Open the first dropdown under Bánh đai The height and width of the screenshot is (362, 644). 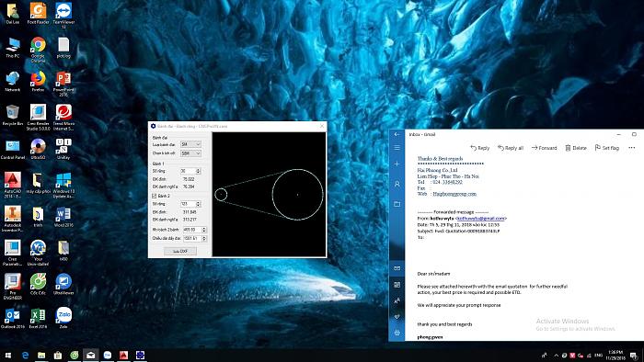click(190, 144)
